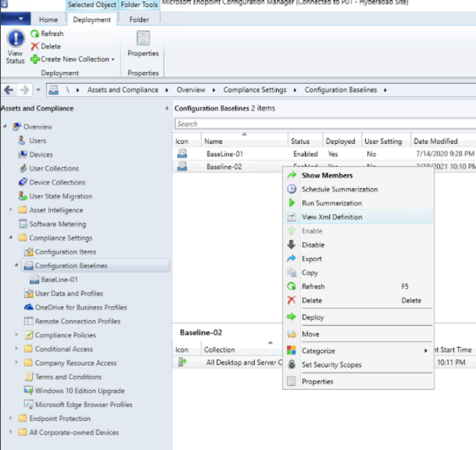Open the navigation history dropdown arrow
The height and width of the screenshot is (450, 476).
pyautogui.click(x=38, y=90)
